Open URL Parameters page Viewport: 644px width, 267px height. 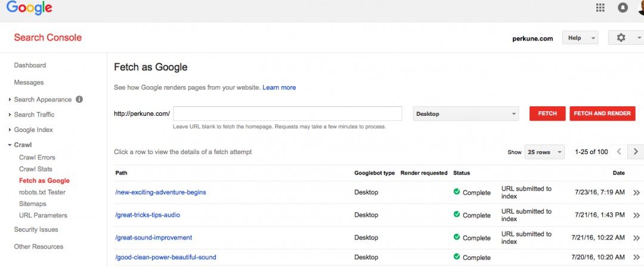coord(43,215)
